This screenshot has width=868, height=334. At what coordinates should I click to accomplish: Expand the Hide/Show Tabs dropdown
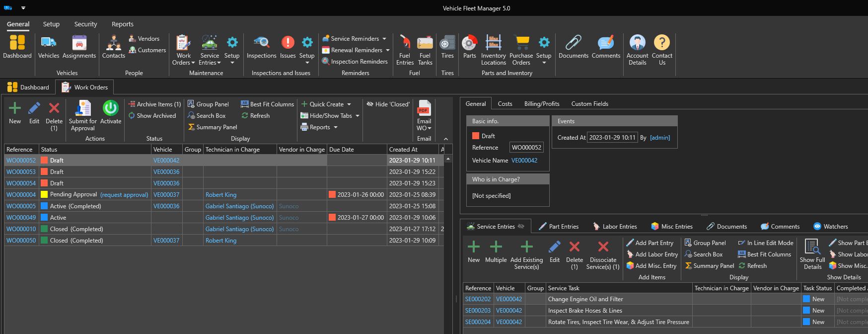[358, 116]
